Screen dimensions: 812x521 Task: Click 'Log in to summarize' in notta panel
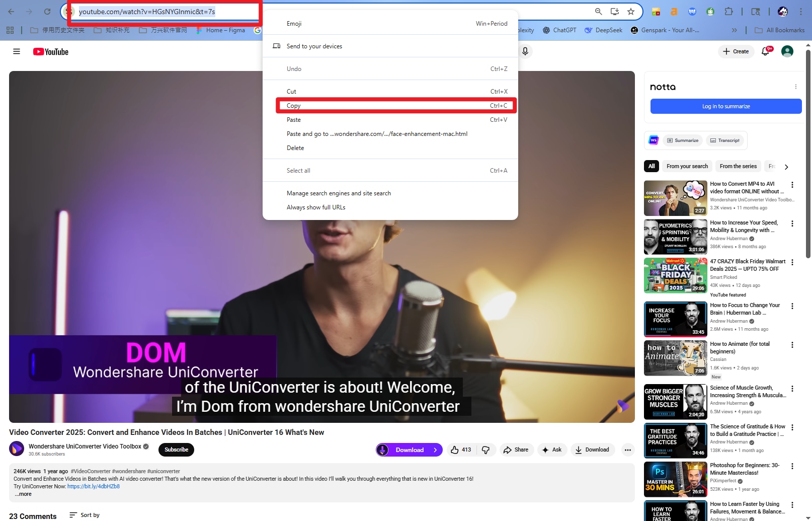point(725,106)
